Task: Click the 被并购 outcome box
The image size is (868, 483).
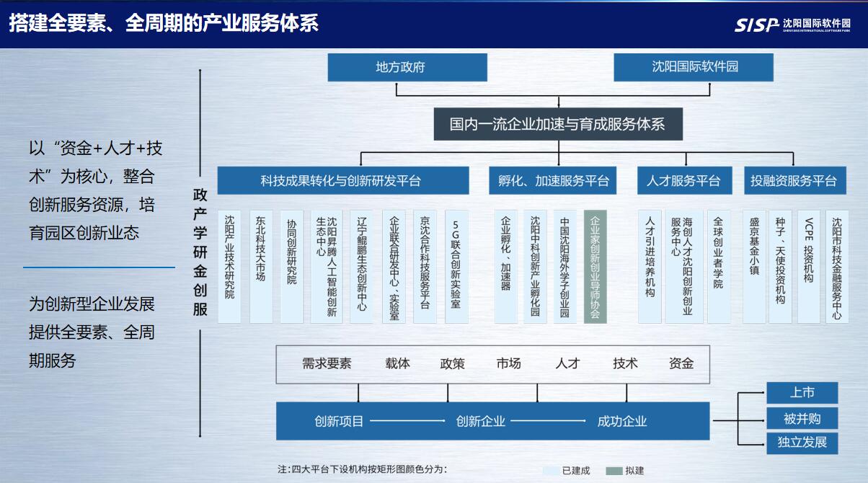Action: (x=802, y=418)
